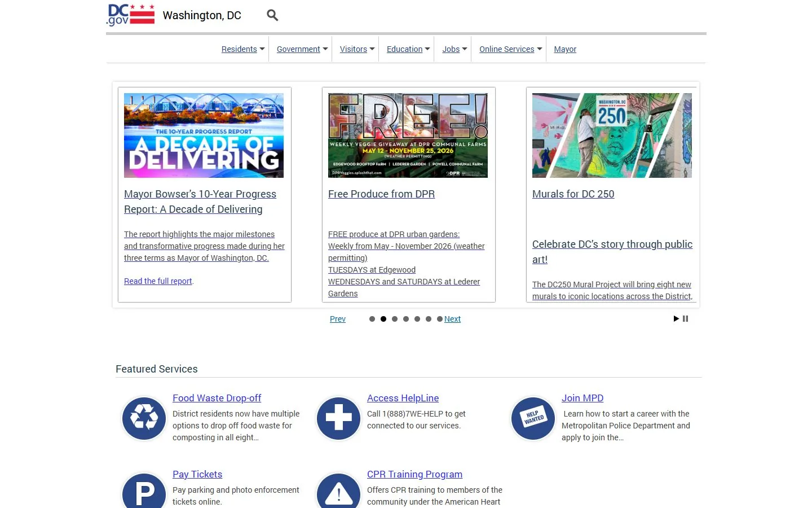Open the Visitors menu item
Screen dimensions: 812x508
coord(354,49)
